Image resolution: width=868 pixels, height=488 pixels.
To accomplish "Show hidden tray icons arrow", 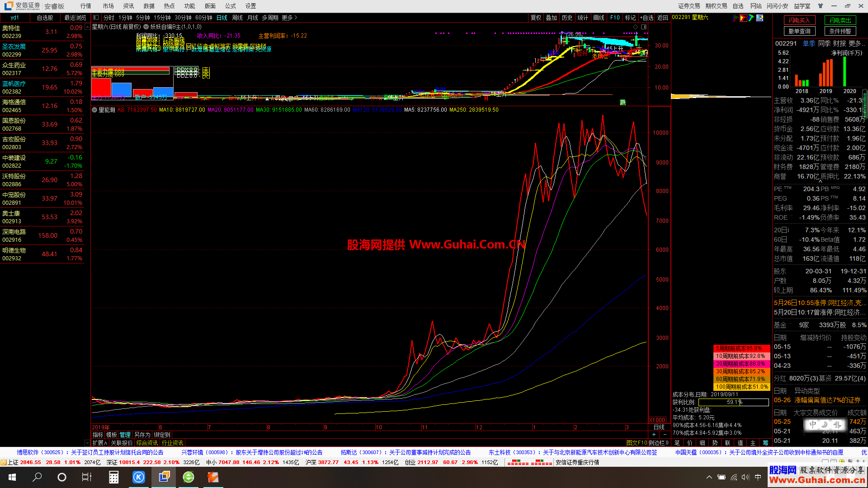I will pyautogui.click(x=709, y=477).
